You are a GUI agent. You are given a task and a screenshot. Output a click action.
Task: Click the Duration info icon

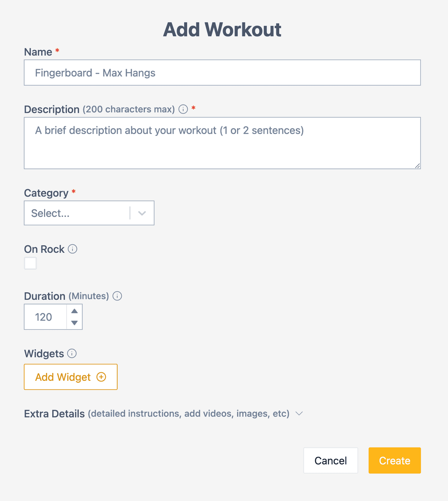point(117,296)
